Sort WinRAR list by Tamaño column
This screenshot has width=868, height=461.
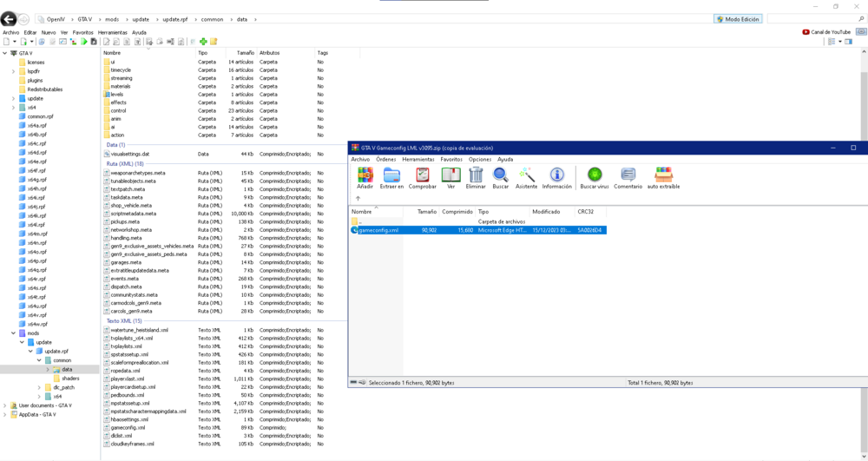click(x=427, y=212)
